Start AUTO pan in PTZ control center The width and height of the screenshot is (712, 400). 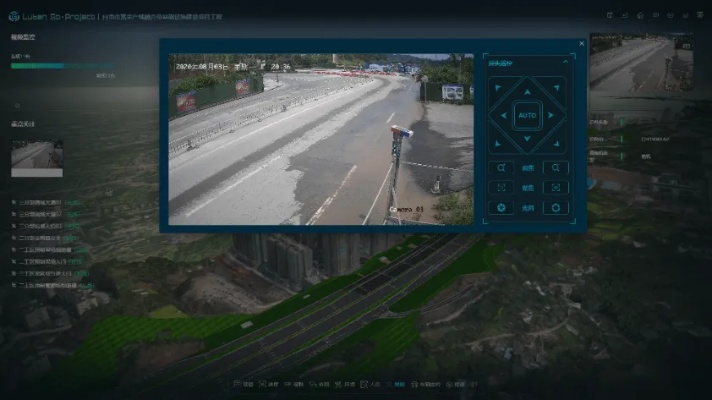(527, 115)
